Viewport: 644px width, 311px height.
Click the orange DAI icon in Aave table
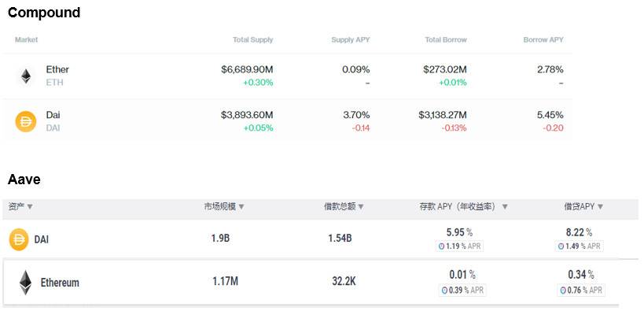pyautogui.click(x=19, y=239)
